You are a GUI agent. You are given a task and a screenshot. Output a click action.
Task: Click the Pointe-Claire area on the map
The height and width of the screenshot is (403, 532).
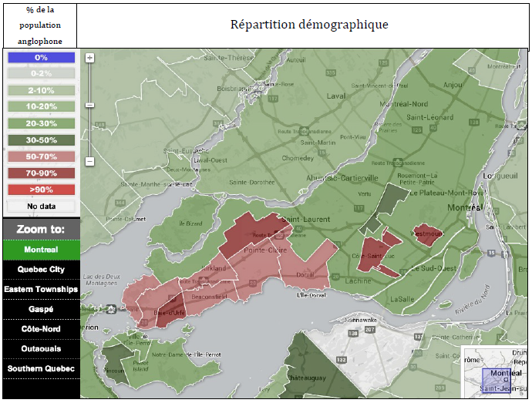point(266,251)
